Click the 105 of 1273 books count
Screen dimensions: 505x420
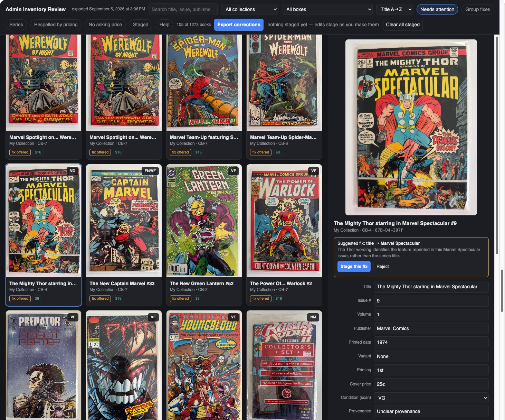point(194,25)
